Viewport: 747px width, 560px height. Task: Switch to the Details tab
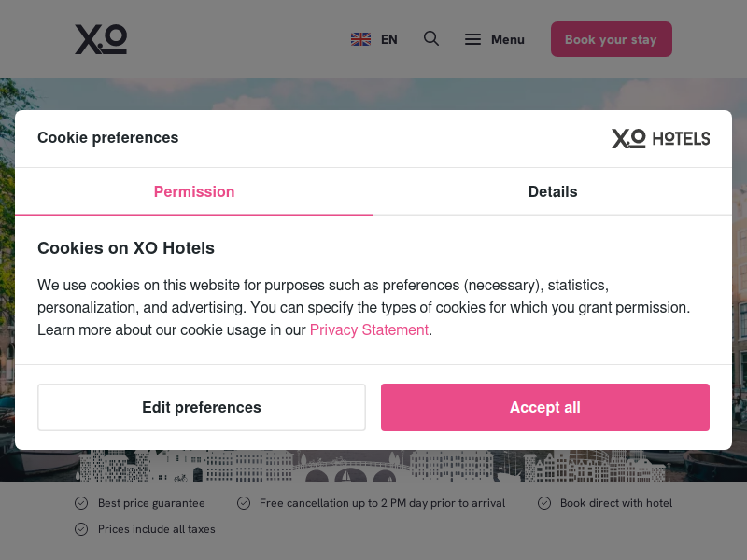(x=553, y=191)
